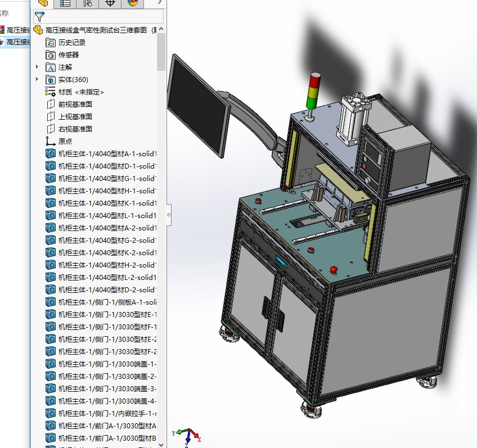477x448 pixels.
Task: Select body 4040型材G-1-solid icon
Action: tap(51, 178)
